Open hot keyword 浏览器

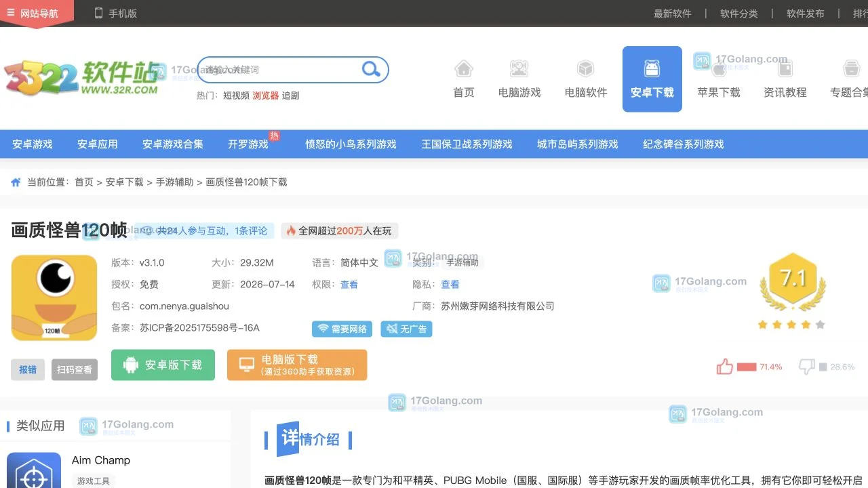click(266, 96)
